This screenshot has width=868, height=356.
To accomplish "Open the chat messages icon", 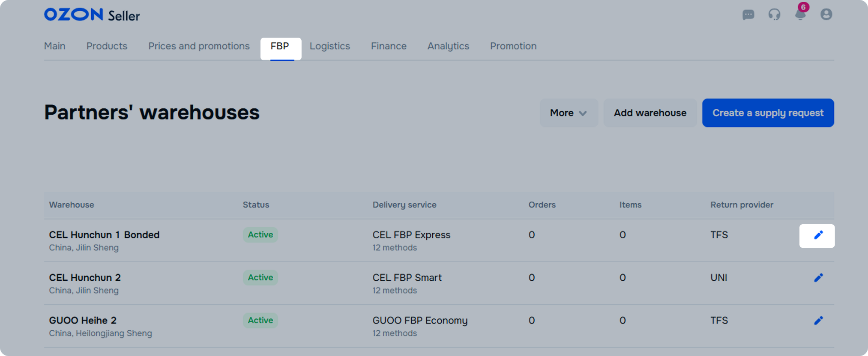I will pyautogui.click(x=748, y=15).
